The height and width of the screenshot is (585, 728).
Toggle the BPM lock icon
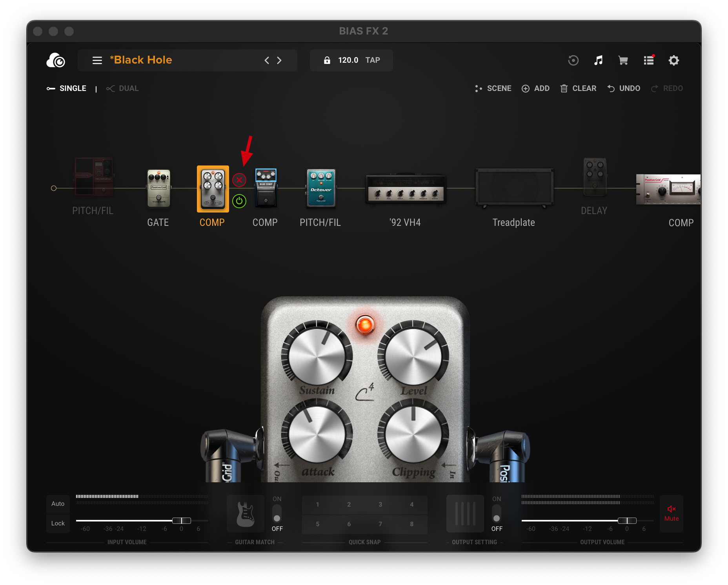[x=327, y=60]
